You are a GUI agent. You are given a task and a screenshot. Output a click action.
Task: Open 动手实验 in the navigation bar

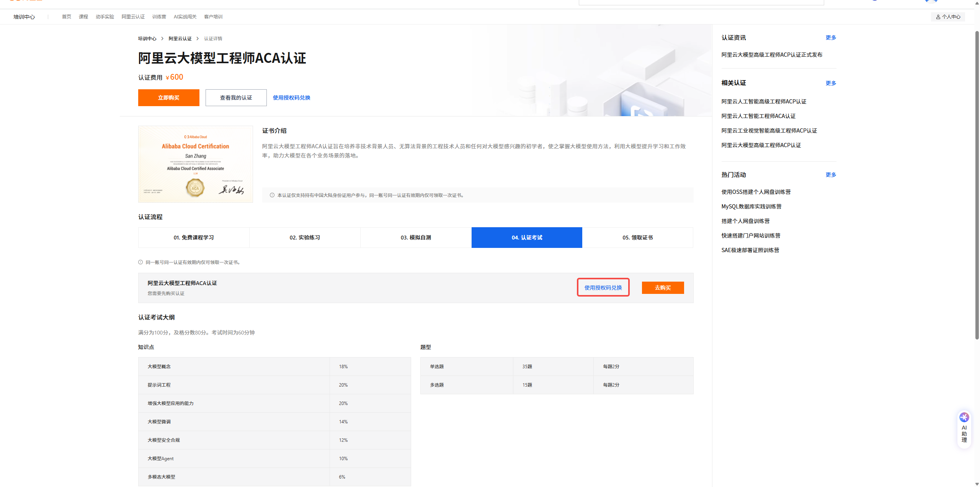[105, 17]
